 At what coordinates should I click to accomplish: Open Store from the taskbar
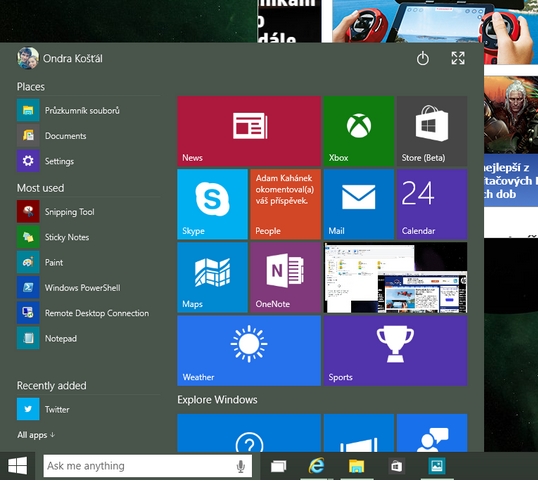point(396,466)
